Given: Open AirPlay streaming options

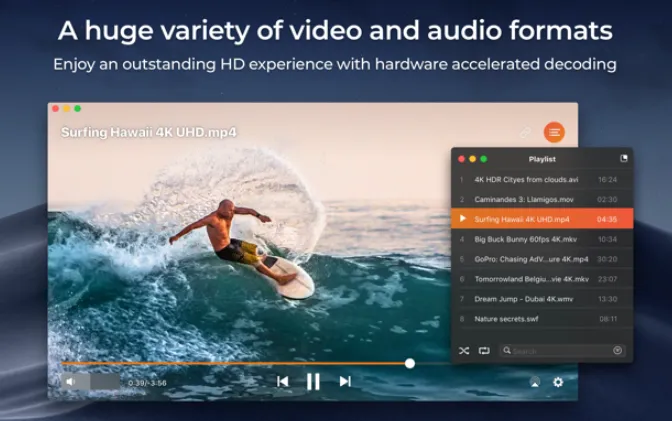Looking at the screenshot, I should click(535, 382).
